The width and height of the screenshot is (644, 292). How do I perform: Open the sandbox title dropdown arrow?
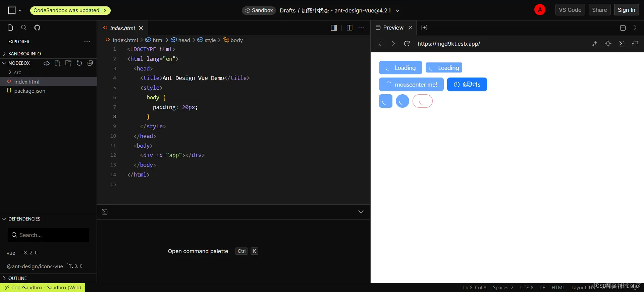[x=397, y=11]
